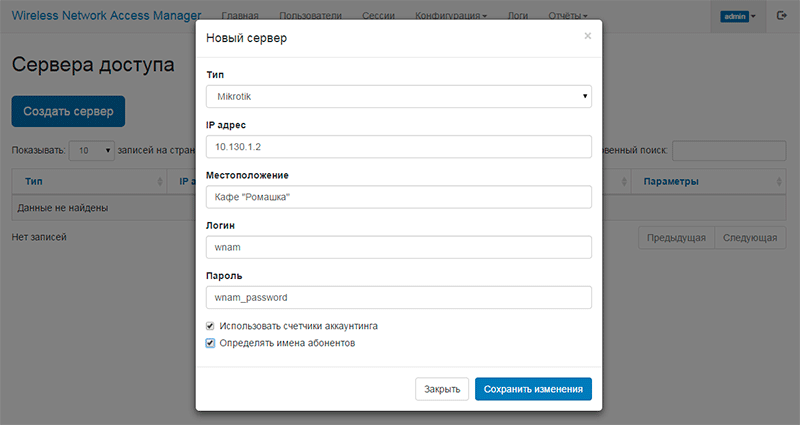Go to the Сессии page
Viewport: 800px width, 425px height.
pyautogui.click(x=378, y=16)
